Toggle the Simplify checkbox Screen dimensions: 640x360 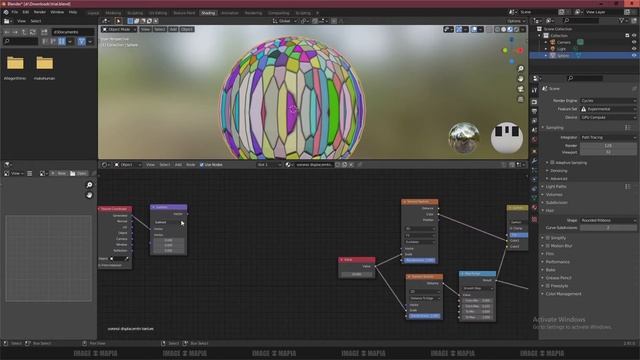coord(548,238)
